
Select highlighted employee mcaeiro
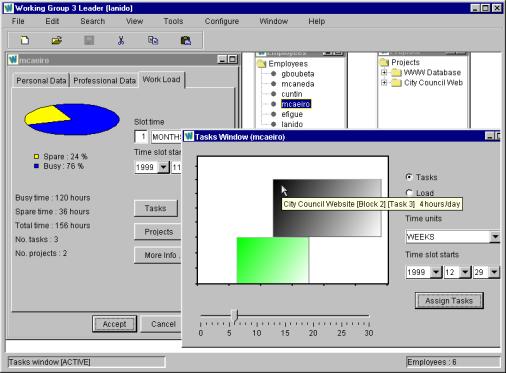296,104
